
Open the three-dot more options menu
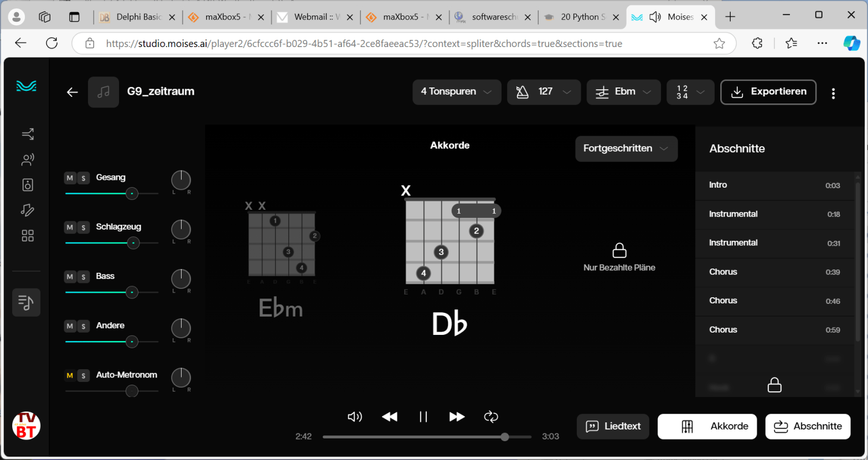click(x=833, y=93)
